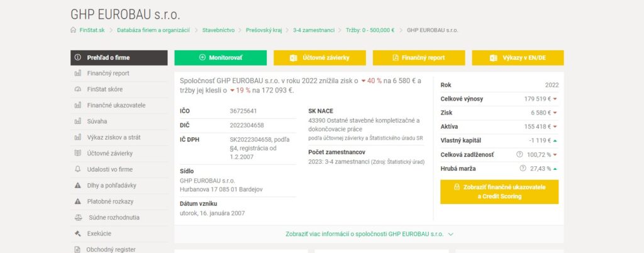This screenshot has height=253, width=644.
Task: Click the date utorok, 16. januára 2007
Action: coord(213,213)
